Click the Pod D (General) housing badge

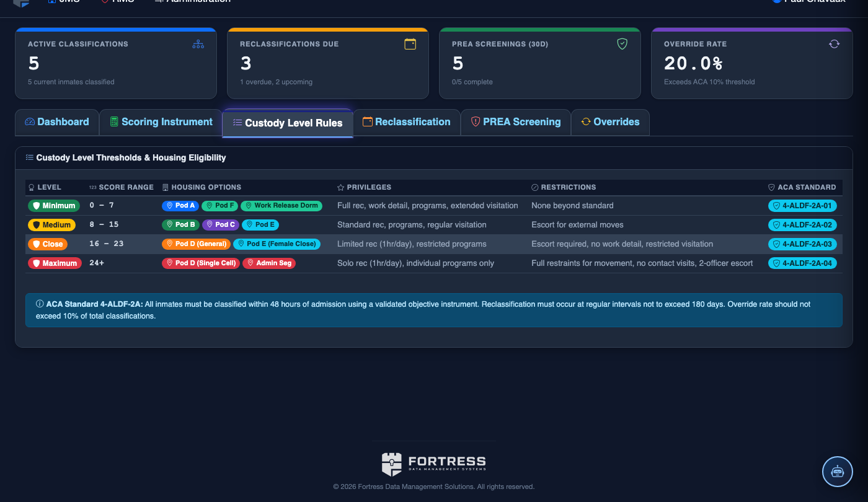(x=197, y=244)
